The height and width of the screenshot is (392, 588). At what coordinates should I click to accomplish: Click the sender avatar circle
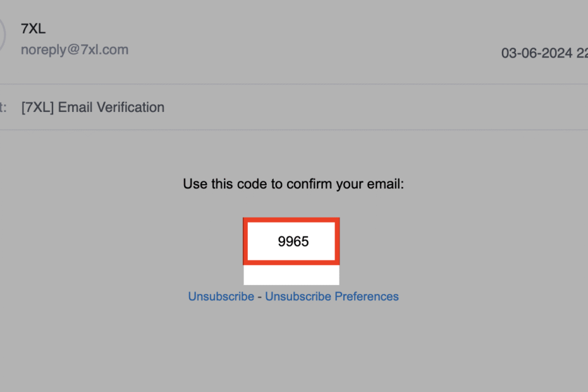[x=2, y=34]
